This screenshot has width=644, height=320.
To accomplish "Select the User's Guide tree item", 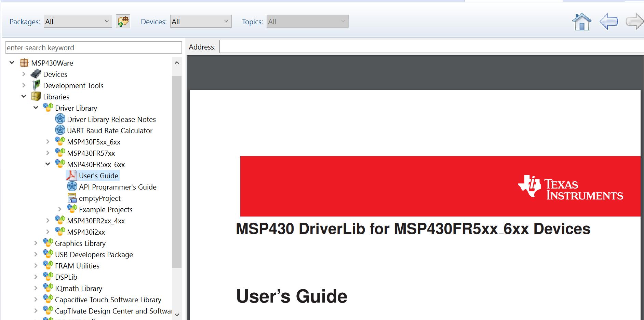I will (98, 176).
